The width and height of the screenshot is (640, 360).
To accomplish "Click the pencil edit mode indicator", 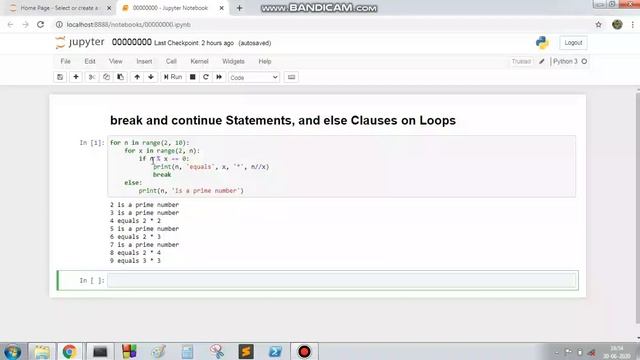I will tap(542, 62).
